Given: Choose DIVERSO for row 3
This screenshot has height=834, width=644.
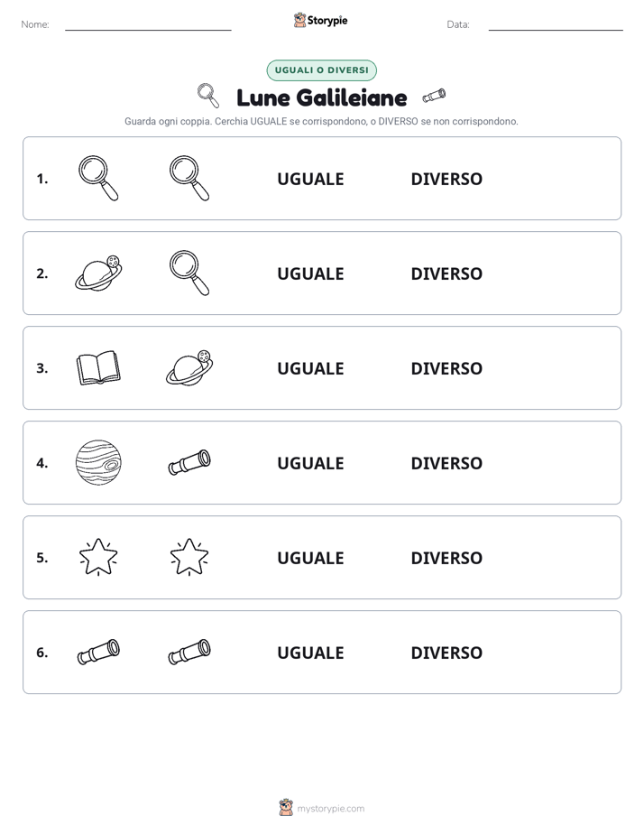Looking at the screenshot, I should 446,368.
